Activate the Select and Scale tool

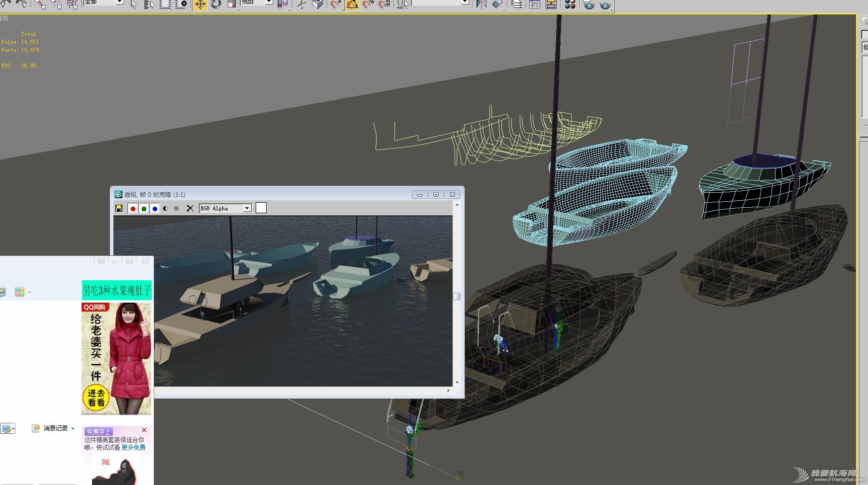(232, 4)
